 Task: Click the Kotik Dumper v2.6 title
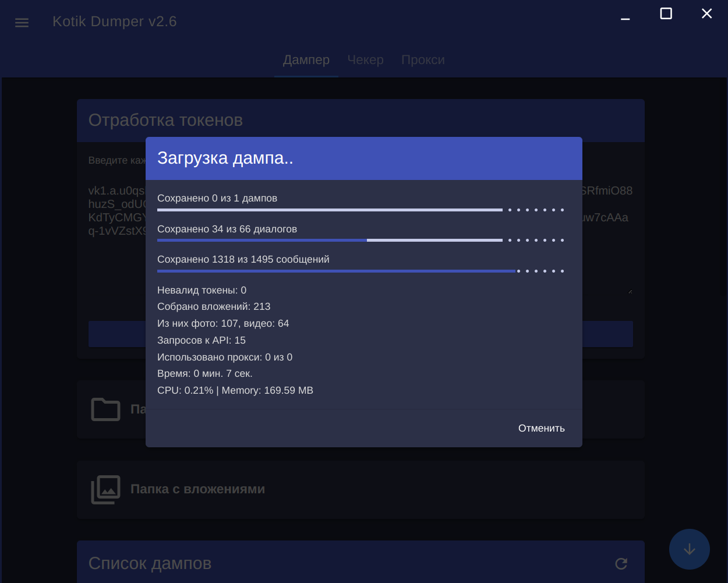pos(115,22)
